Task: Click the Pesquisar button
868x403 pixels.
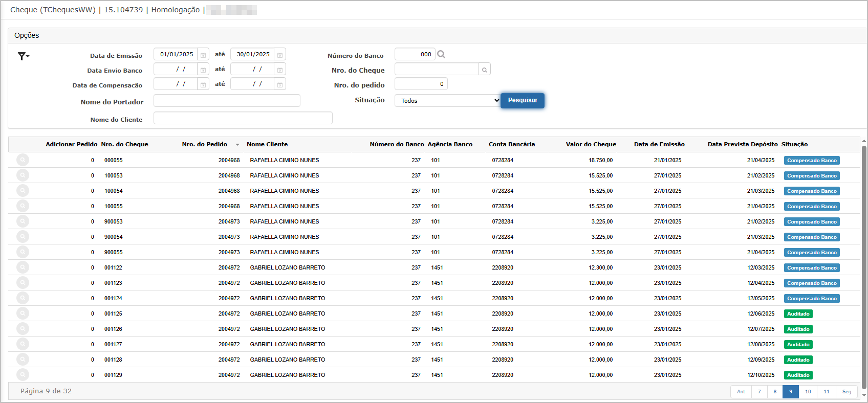Action: (523, 100)
